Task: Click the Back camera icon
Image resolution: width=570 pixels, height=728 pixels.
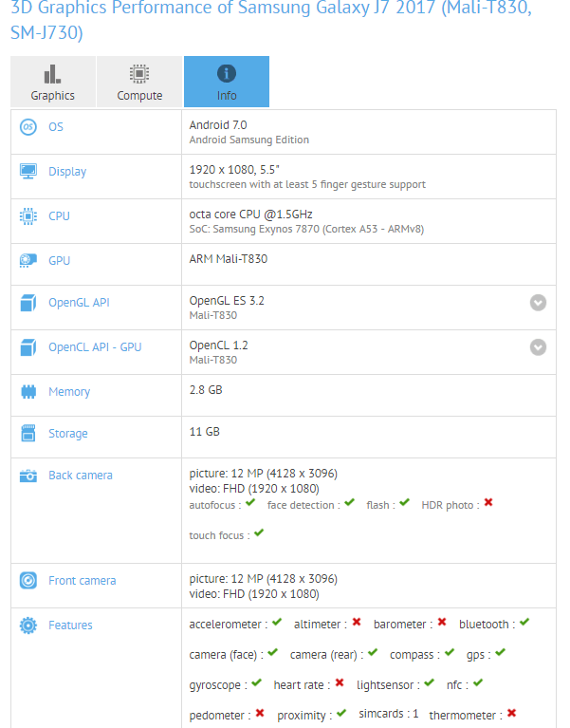Action: pyautogui.click(x=28, y=476)
